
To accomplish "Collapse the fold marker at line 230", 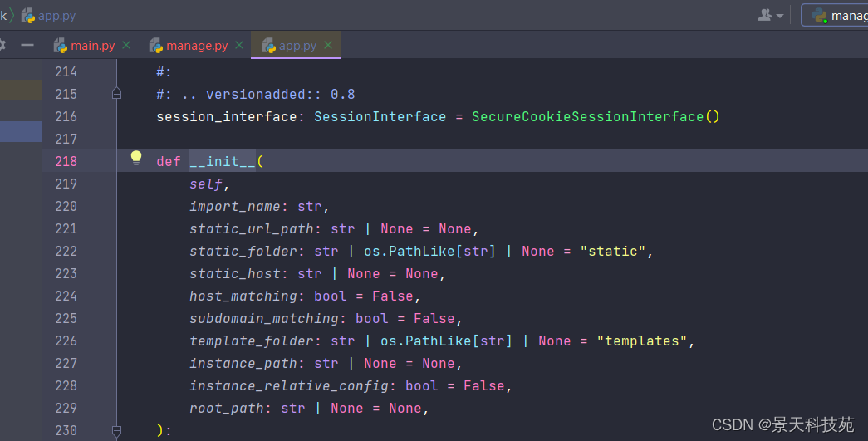I will (117, 430).
